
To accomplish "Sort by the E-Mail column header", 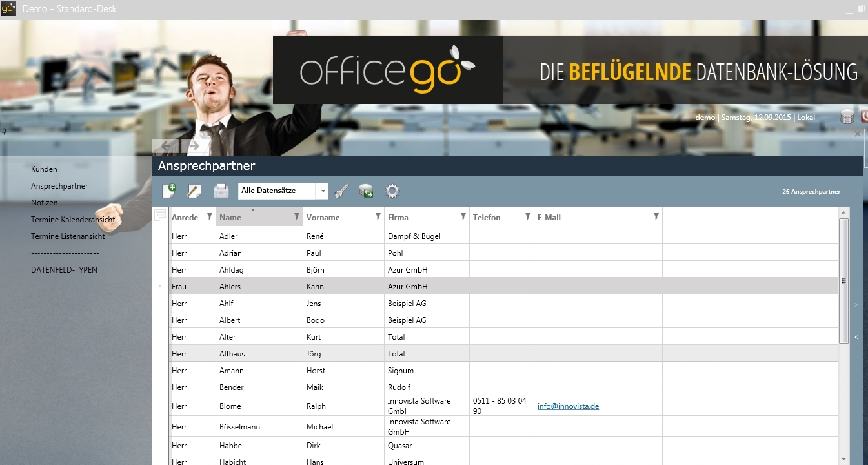I will pyautogui.click(x=549, y=218).
